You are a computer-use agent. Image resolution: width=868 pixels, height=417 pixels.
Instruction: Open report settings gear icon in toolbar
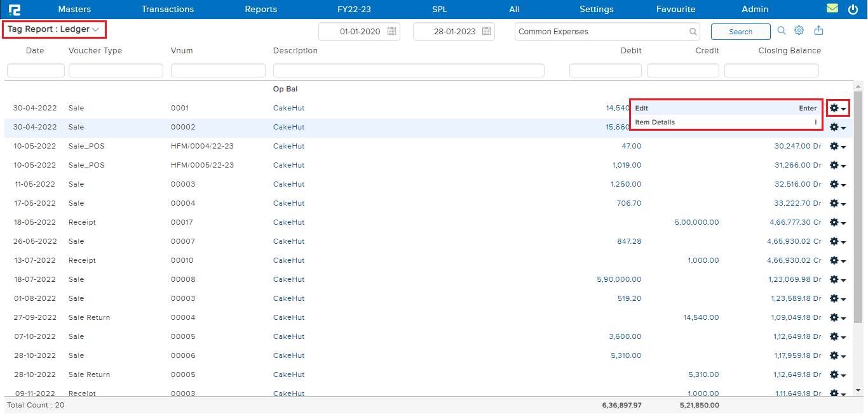(799, 31)
